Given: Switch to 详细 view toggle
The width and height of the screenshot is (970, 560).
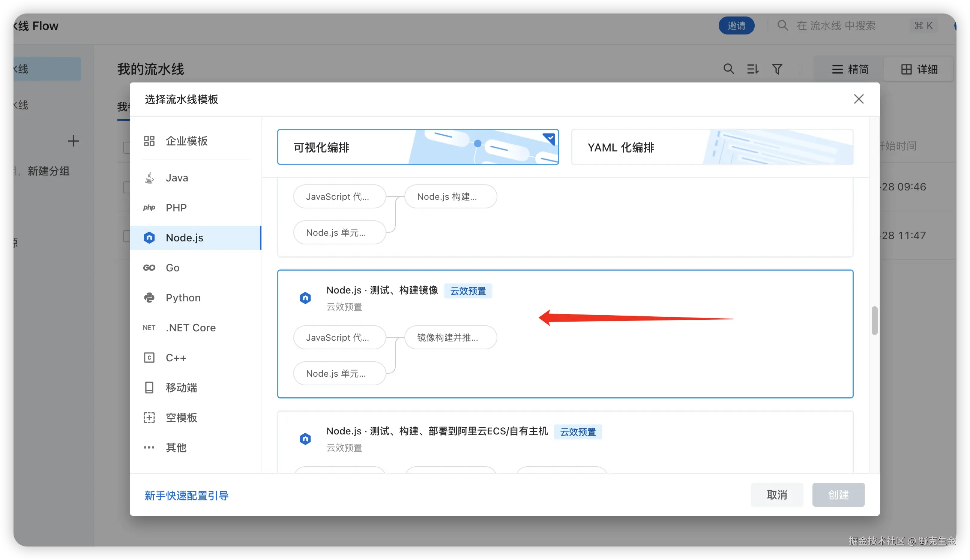Looking at the screenshot, I should click(919, 70).
